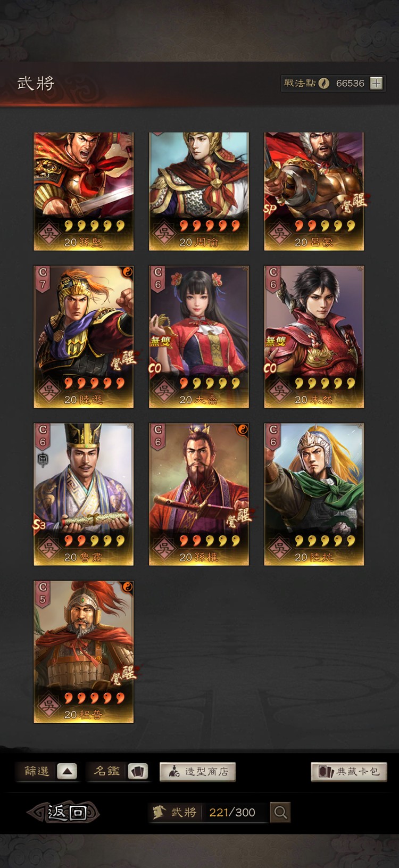Screen dimensions: 399x868
Task: Tap the 無雙 badge on 大喬 card
Action: pos(160,341)
